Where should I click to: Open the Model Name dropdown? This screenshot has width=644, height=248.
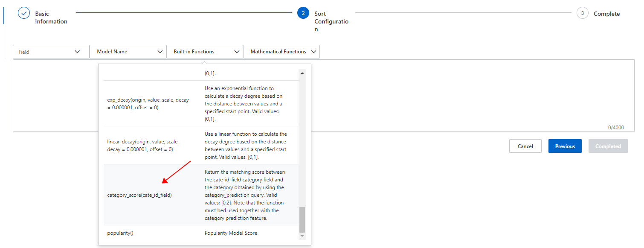[128, 52]
